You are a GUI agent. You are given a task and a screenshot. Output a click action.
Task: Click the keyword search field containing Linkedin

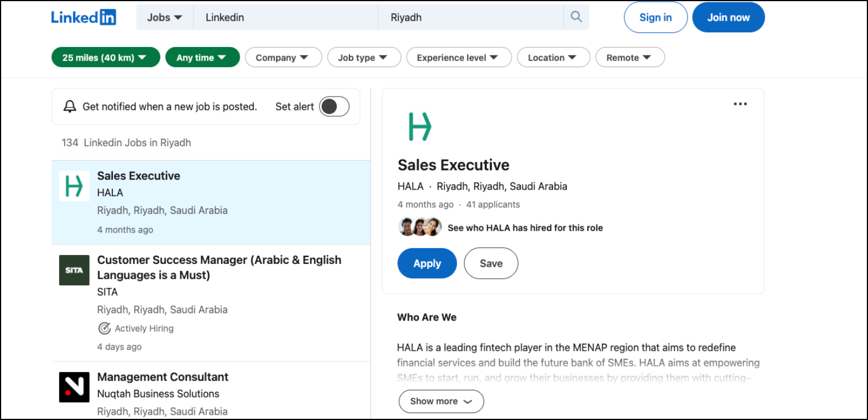pyautogui.click(x=286, y=17)
